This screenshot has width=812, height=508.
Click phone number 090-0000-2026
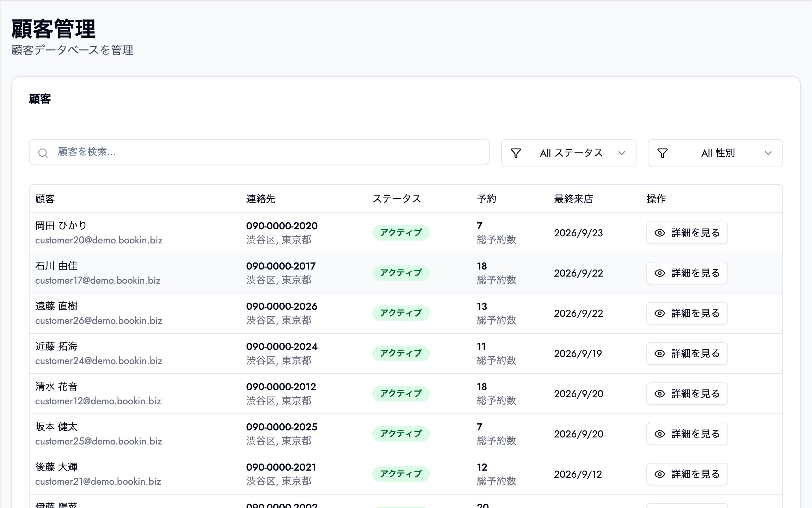coord(282,306)
